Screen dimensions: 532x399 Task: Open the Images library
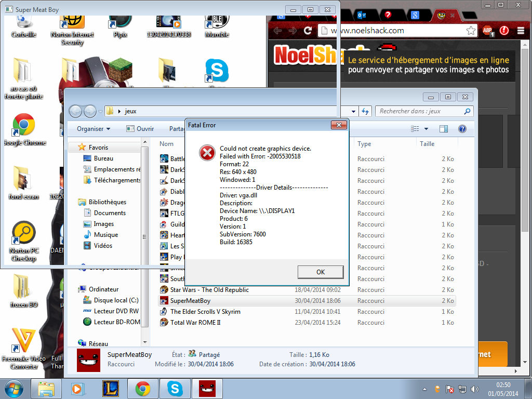[x=98, y=224]
